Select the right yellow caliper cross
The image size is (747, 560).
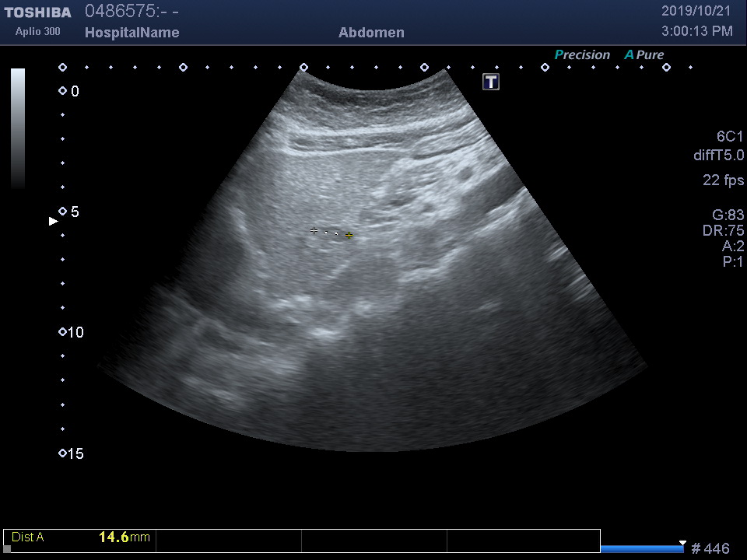(x=349, y=235)
